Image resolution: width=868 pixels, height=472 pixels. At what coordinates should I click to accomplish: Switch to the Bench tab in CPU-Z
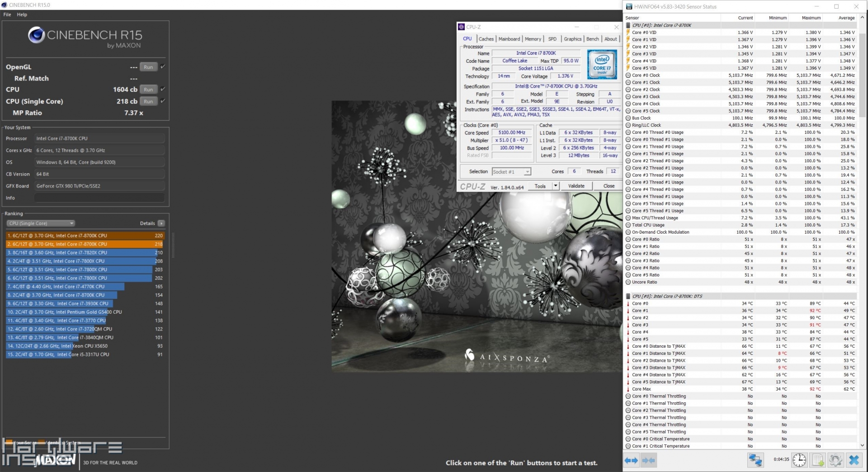[593, 39]
